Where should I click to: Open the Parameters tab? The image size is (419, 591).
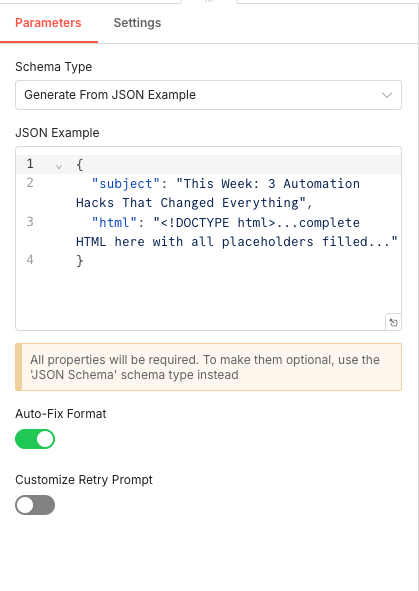tap(48, 23)
